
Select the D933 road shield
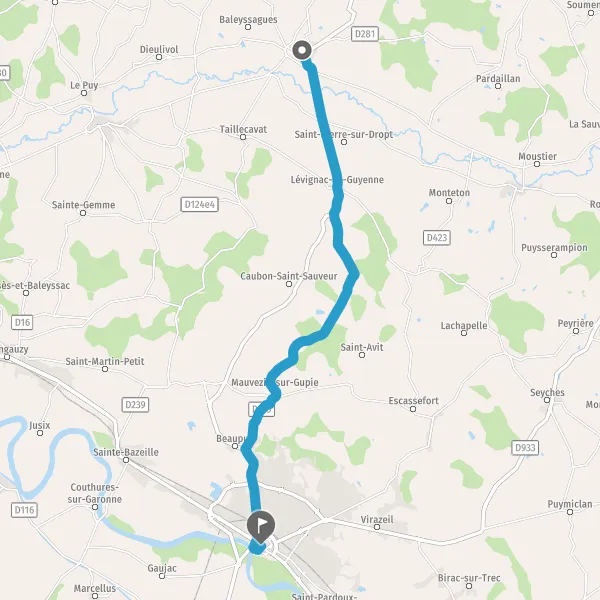click(525, 448)
